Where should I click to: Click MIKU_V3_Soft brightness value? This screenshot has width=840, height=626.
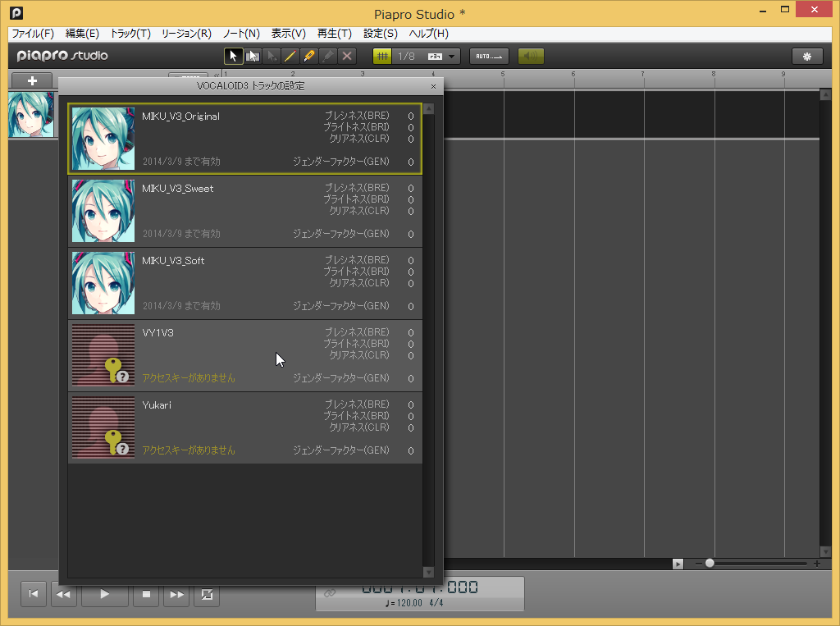point(411,272)
